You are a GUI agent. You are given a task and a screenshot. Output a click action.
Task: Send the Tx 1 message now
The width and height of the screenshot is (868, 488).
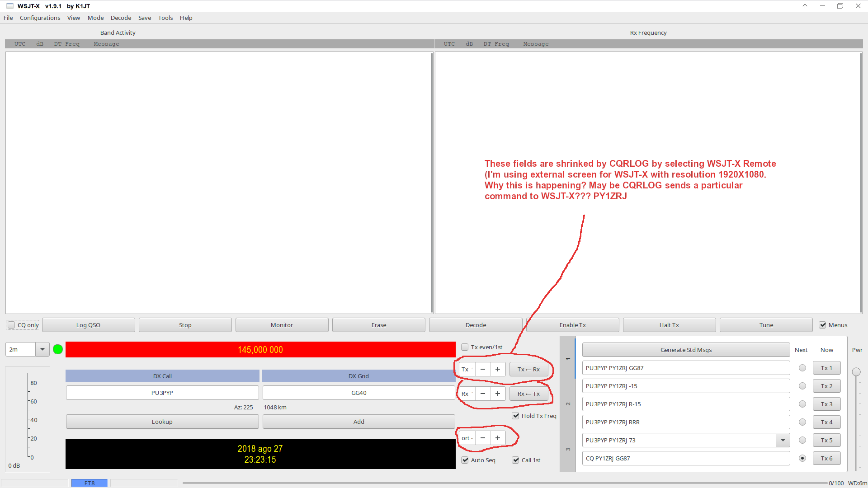tap(826, 368)
